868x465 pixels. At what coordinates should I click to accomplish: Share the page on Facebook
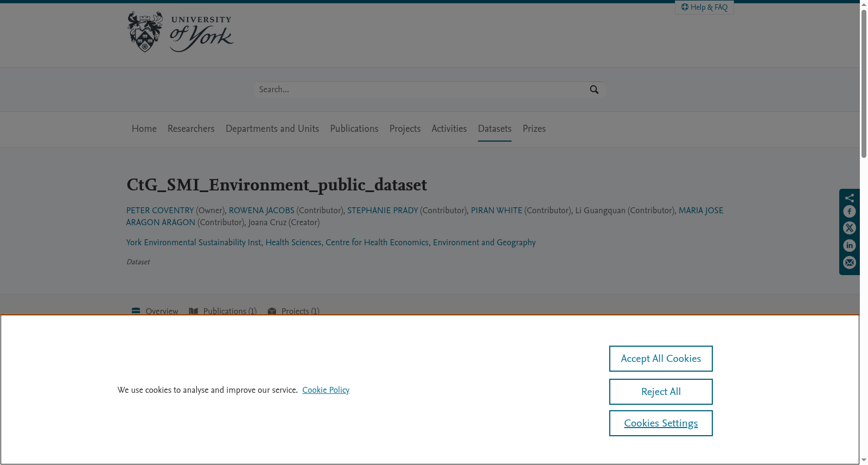click(850, 212)
